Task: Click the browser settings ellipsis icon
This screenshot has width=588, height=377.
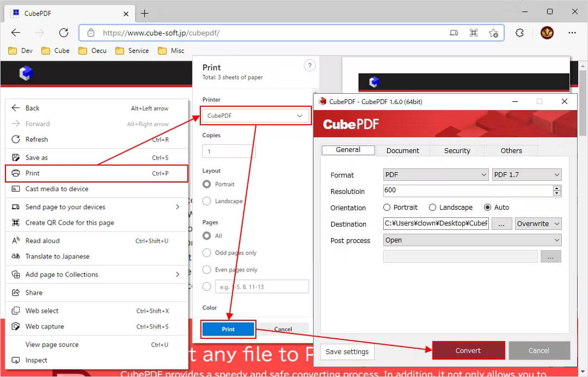Action: (572, 33)
